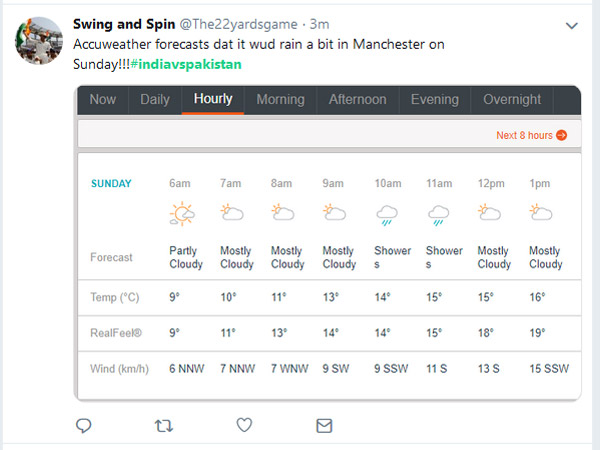Like the tweet with heart icon
This screenshot has width=600, height=450.
point(244,426)
